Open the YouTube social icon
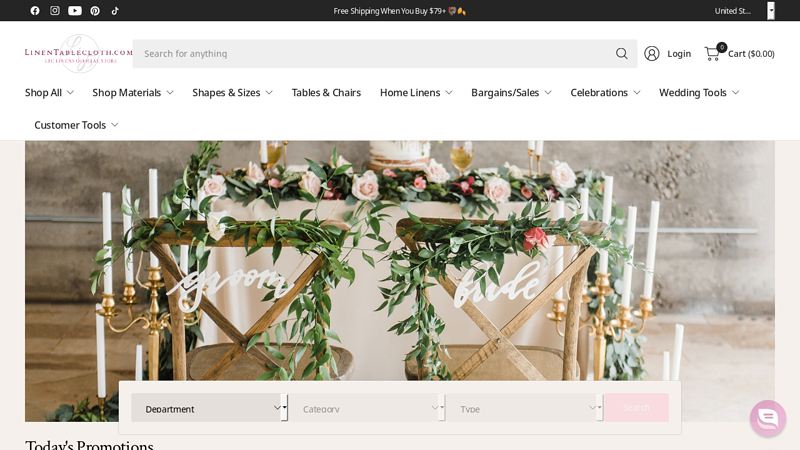The image size is (800, 450). coord(75,11)
